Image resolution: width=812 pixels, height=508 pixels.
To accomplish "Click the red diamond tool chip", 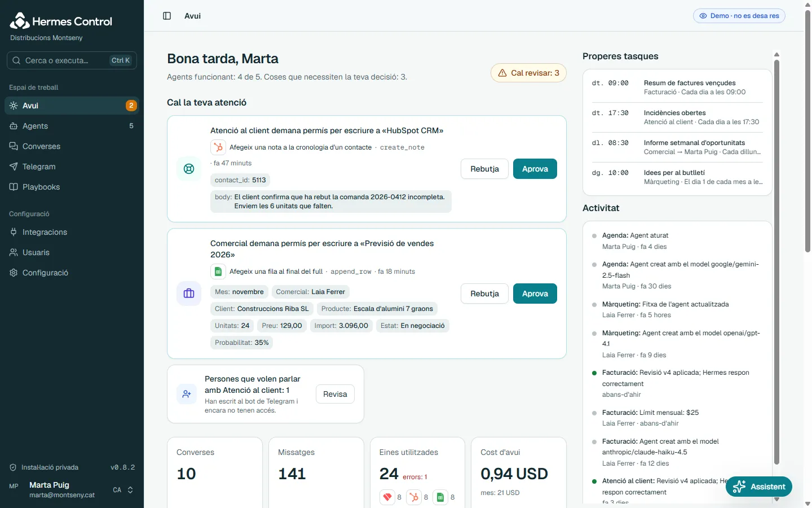I will click(387, 497).
